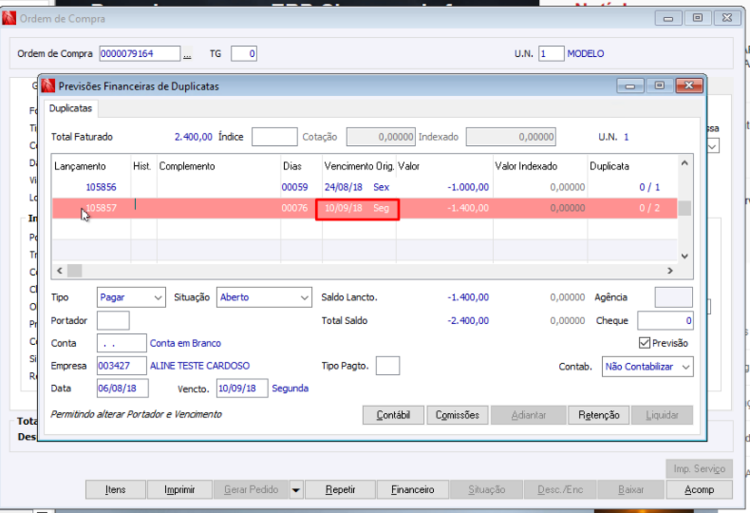
Task: Click the 00059 dias cell
Action: click(295, 187)
